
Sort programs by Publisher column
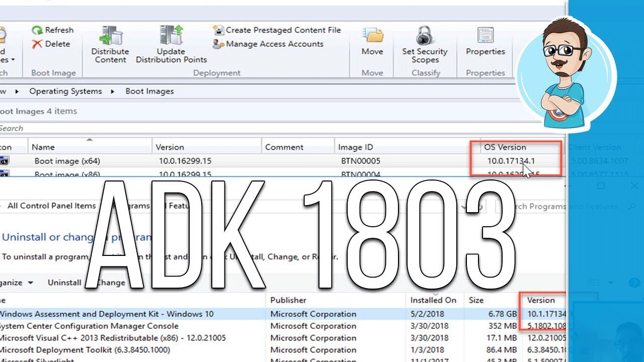[x=336, y=300]
